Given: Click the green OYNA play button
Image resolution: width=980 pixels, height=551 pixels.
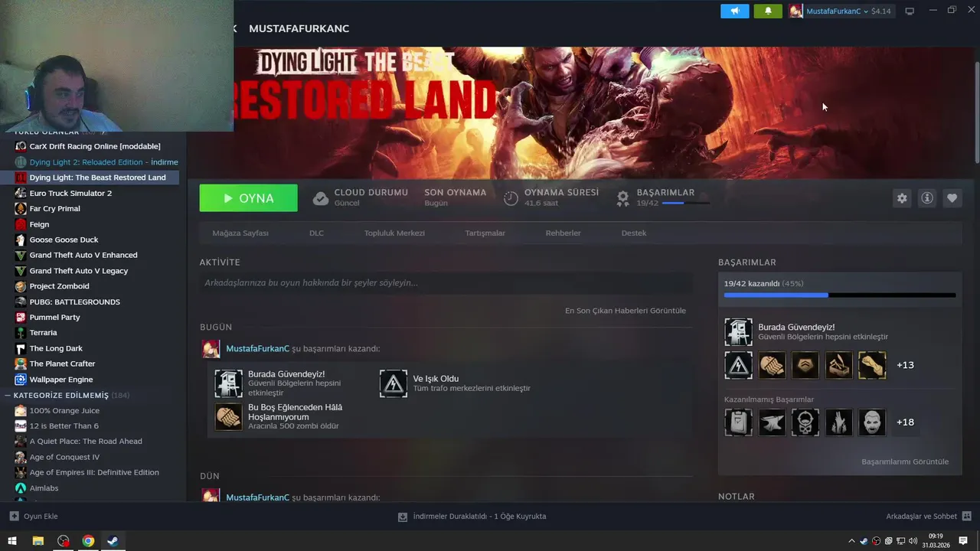Looking at the screenshot, I should point(248,198).
